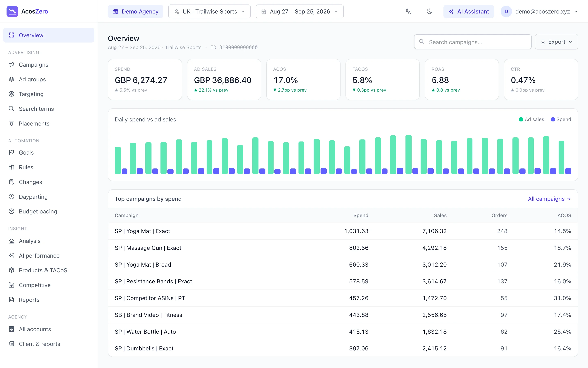Click the Reports document icon
588x368 pixels.
(11, 300)
